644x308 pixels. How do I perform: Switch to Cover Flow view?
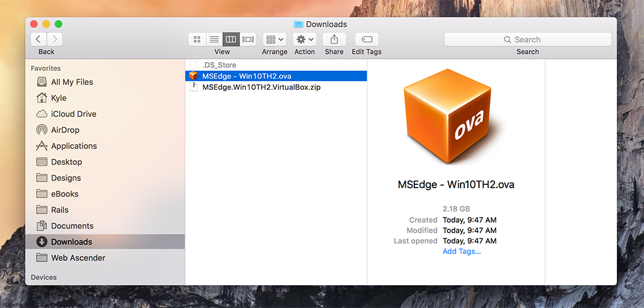pyautogui.click(x=248, y=39)
